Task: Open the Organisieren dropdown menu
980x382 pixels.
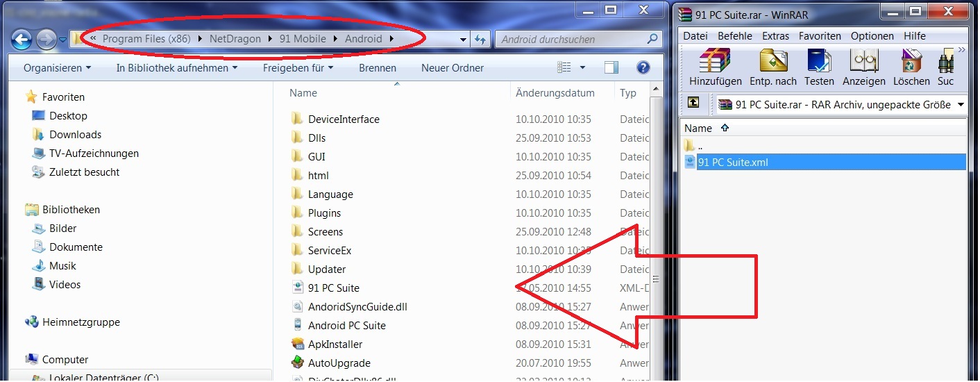Action: click(57, 68)
